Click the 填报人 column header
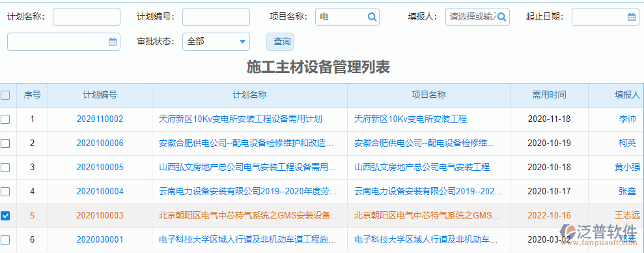 [x=616, y=95]
